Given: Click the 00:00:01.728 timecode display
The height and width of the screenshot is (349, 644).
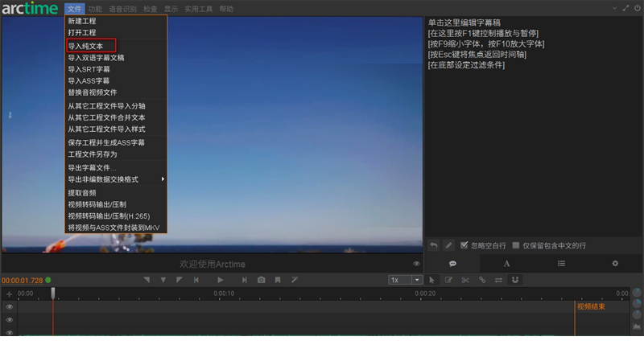Looking at the screenshot, I should [23, 281].
